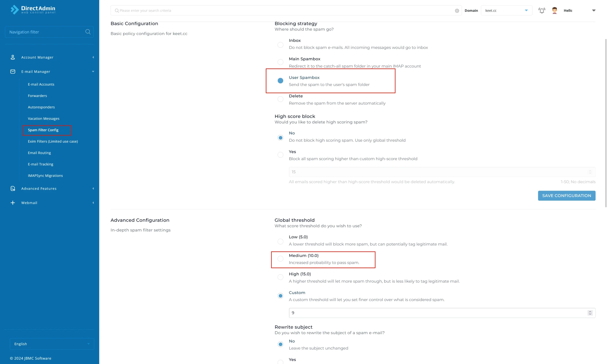Expand the Hello user menu arrow
The width and height of the screenshot is (607, 364).
pos(593,11)
